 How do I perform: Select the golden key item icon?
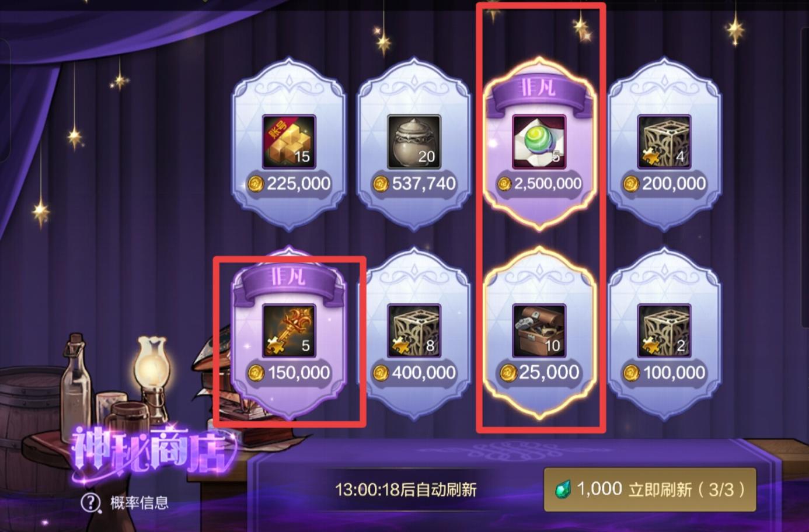289,331
